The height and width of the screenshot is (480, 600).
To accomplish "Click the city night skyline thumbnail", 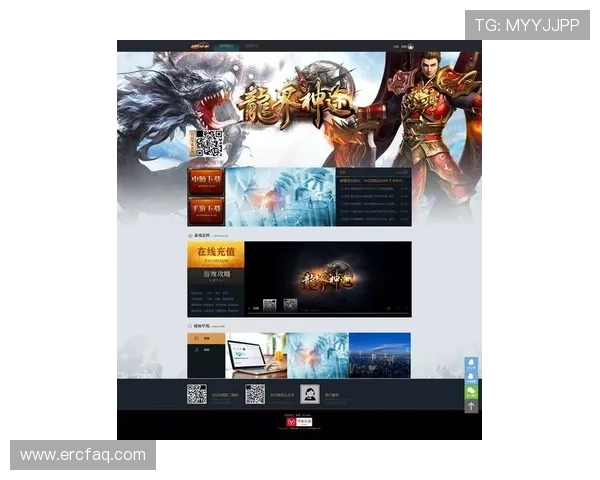I will (x=379, y=355).
